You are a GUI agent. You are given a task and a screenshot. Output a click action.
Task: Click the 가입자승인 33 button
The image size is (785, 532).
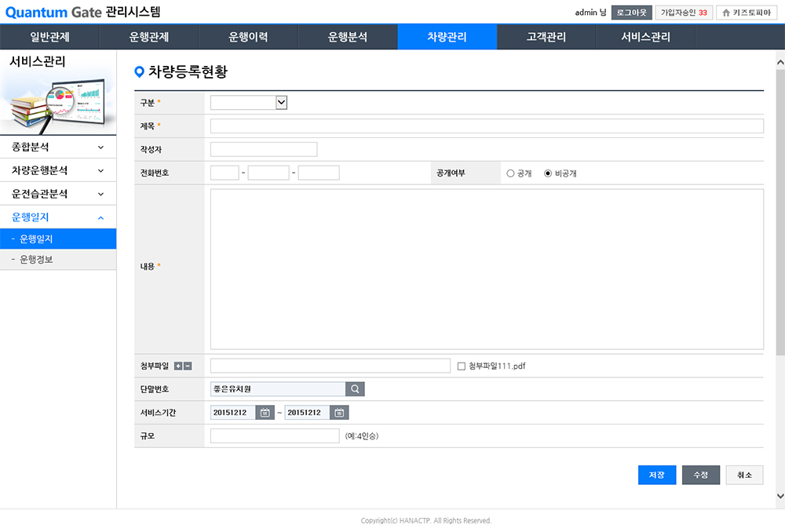684,13
